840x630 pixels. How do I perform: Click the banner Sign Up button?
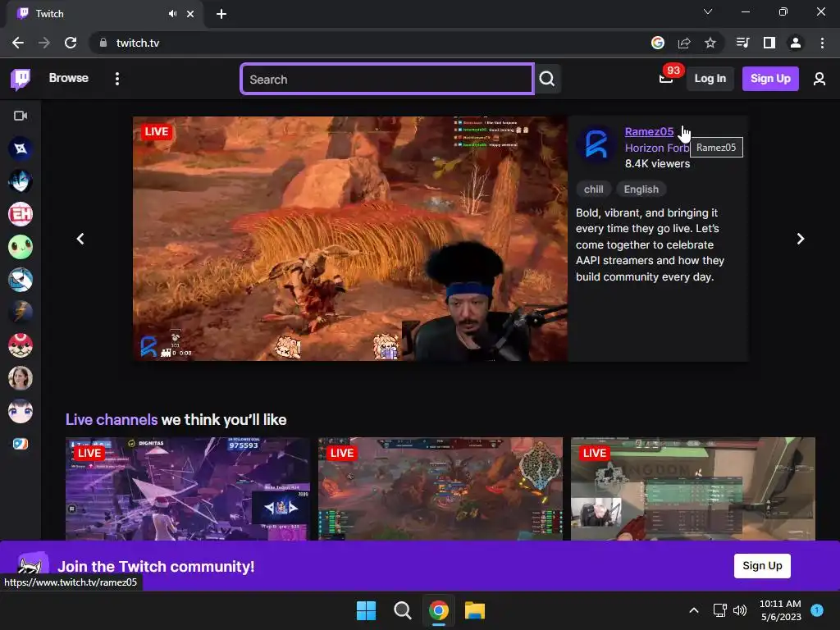coord(762,566)
